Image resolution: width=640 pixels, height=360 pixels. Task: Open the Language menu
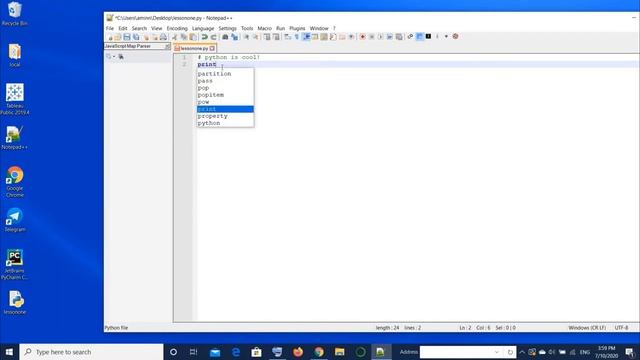coord(203,29)
